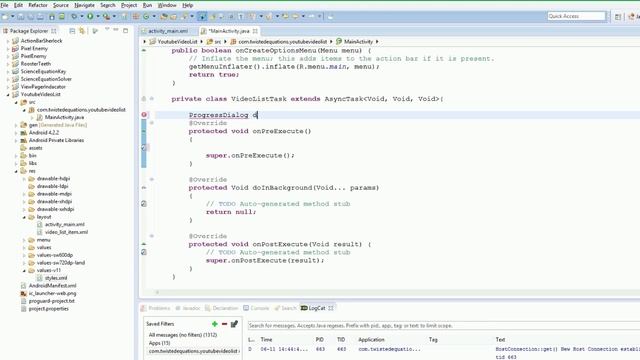The height and width of the screenshot is (360, 640).
Task: Click the Save toolbar icon
Action: point(20,17)
